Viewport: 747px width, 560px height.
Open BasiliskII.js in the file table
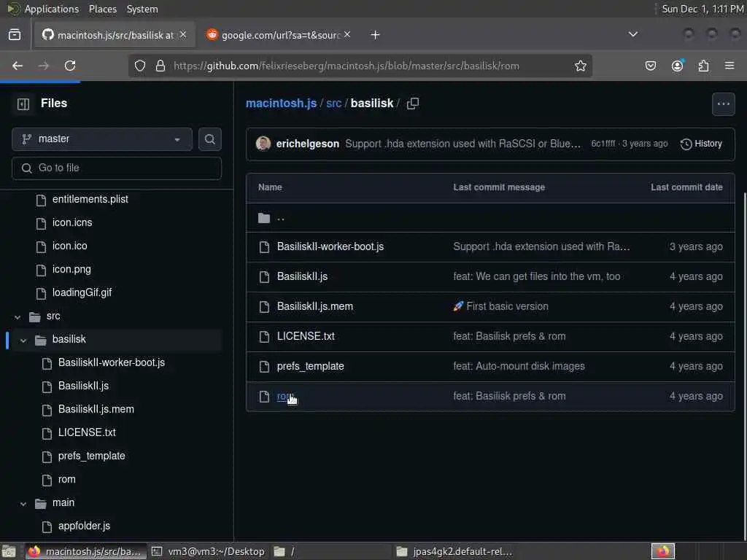click(302, 276)
